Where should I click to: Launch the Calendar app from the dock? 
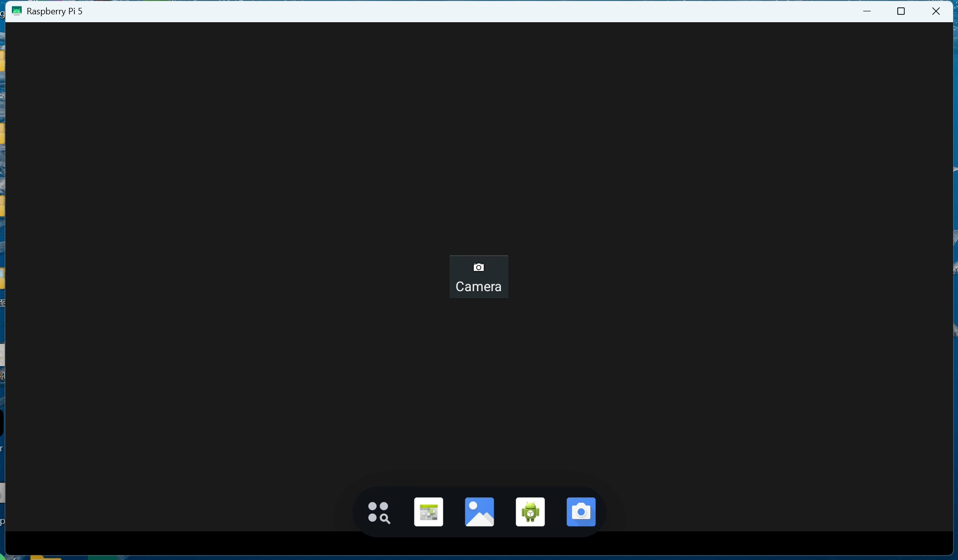coord(428,512)
